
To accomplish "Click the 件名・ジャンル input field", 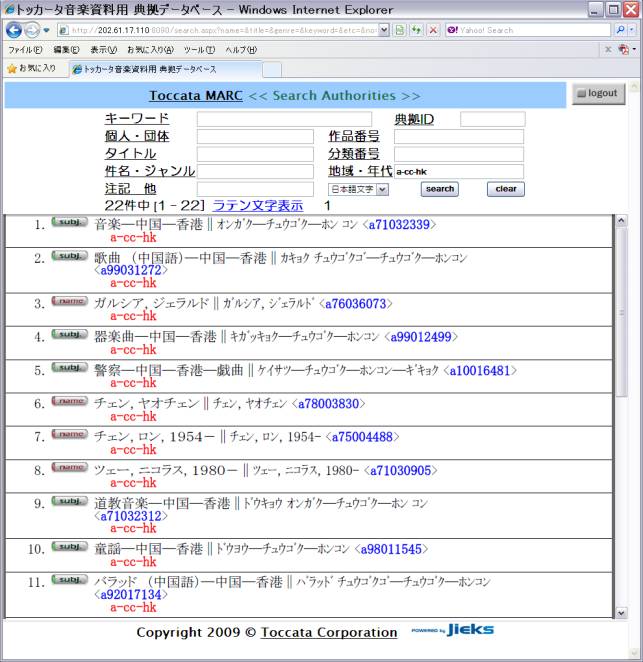I will (x=255, y=171).
